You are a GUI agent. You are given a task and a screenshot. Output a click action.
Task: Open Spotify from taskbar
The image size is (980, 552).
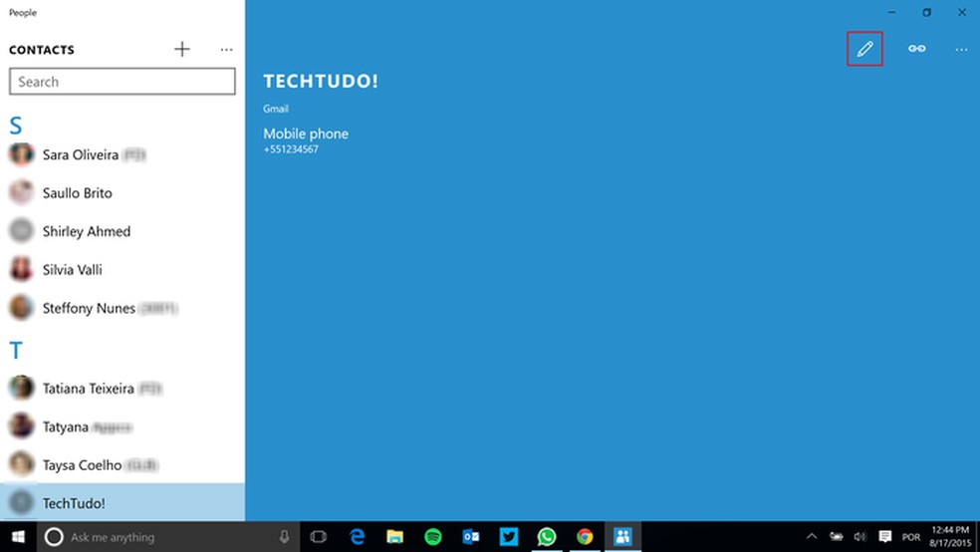point(433,537)
